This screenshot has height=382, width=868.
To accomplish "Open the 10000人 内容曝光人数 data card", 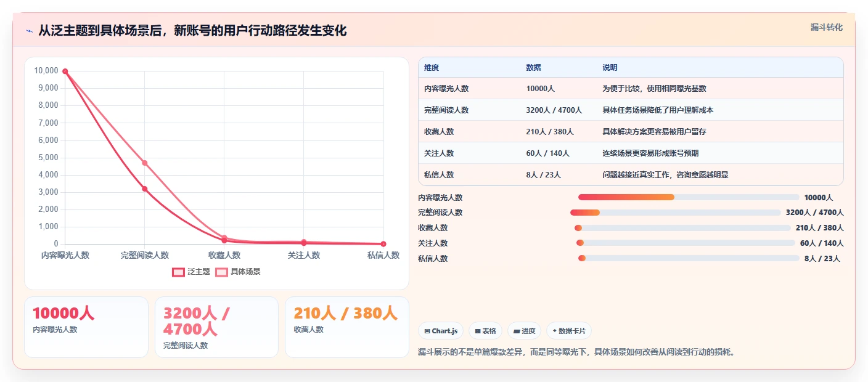I will [86, 327].
